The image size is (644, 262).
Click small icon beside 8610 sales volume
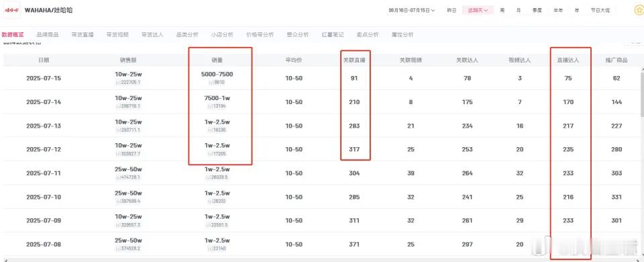point(210,83)
